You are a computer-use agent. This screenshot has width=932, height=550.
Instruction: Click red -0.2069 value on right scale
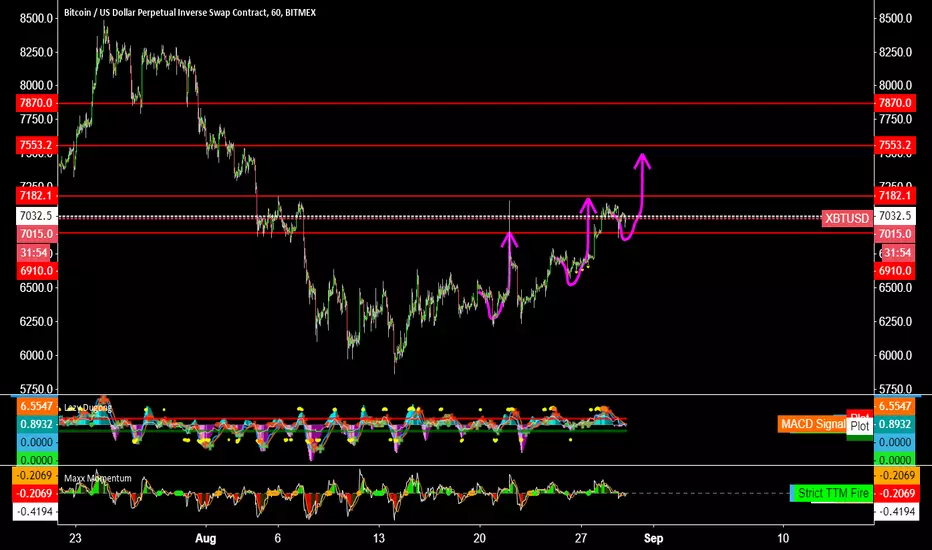(895, 493)
